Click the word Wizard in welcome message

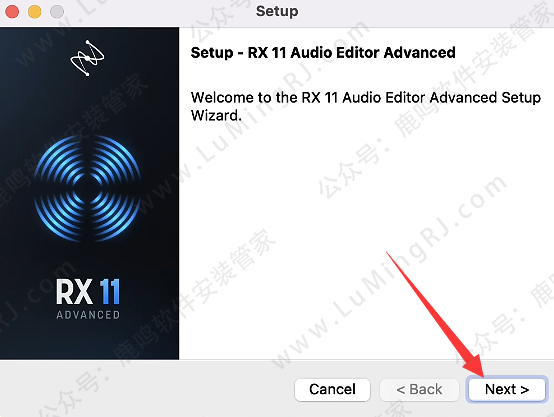pos(216,116)
